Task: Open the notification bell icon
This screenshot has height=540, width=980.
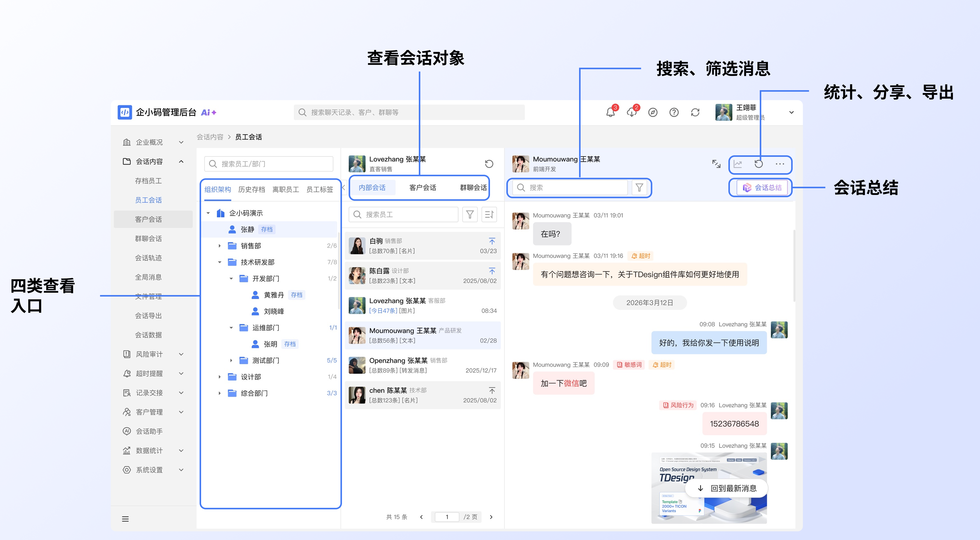Action: pos(610,112)
